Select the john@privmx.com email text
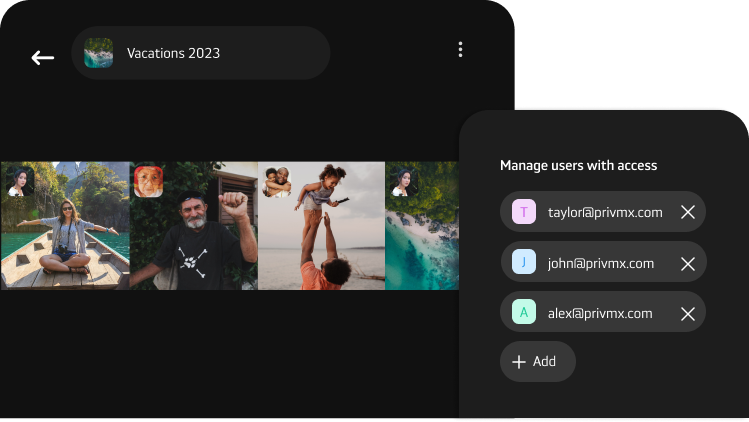 point(600,263)
